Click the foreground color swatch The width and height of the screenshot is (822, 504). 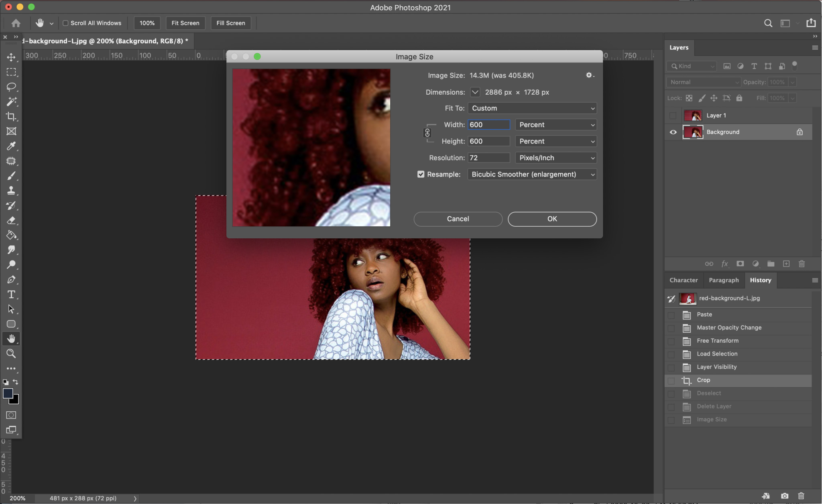click(x=8, y=393)
